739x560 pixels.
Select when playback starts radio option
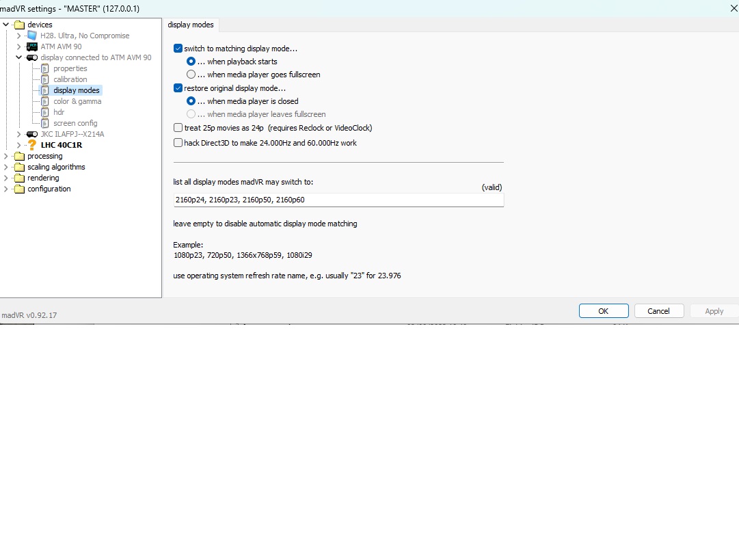click(191, 62)
